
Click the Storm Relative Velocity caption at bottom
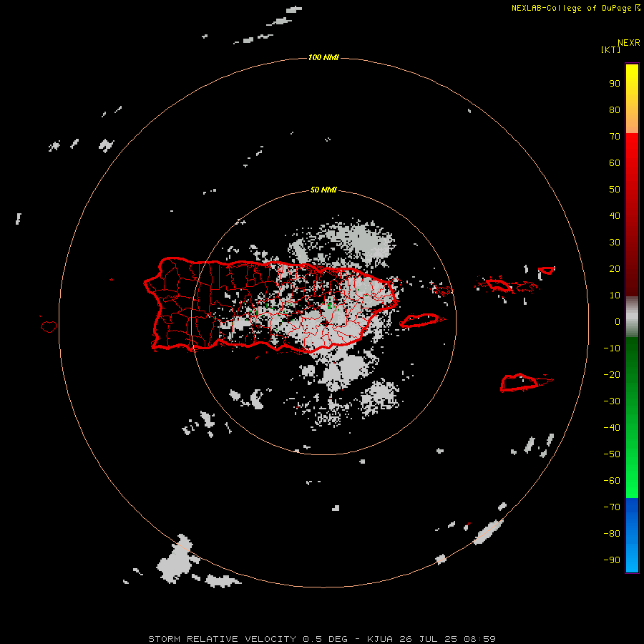click(x=322, y=639)
